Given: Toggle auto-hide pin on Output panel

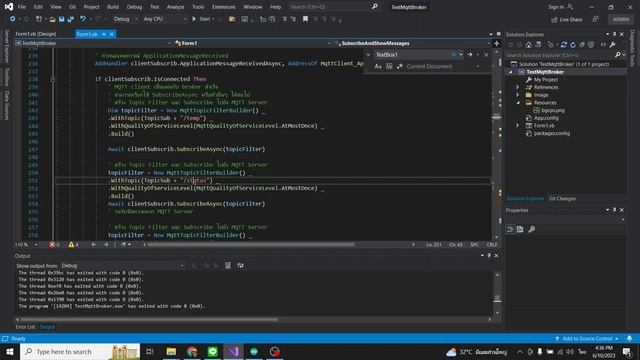Looking at the screenshot, I should click(x=489, y=256).
